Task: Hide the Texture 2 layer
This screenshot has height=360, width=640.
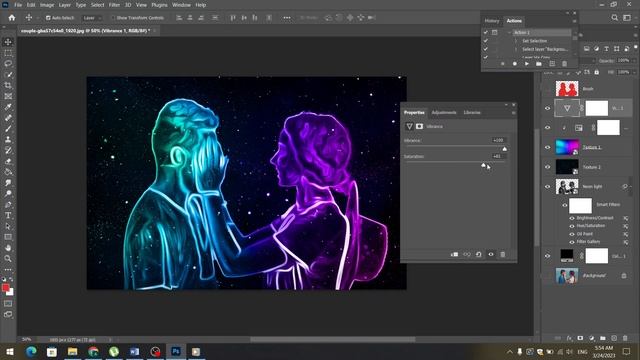Action: [x=547, y=167]
